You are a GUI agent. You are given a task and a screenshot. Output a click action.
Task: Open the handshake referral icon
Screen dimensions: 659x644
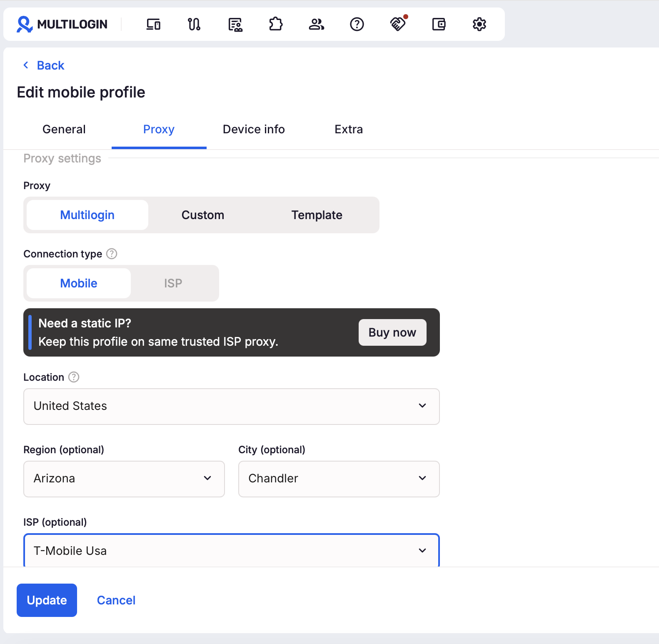click(398, 23)
